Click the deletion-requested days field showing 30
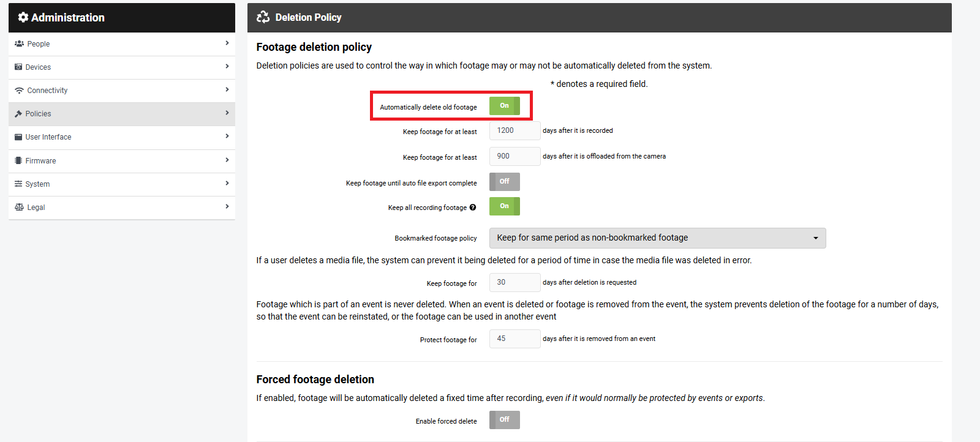Image resolution: width=980 pixels, height=442 pixels. [x=515, y=282]
